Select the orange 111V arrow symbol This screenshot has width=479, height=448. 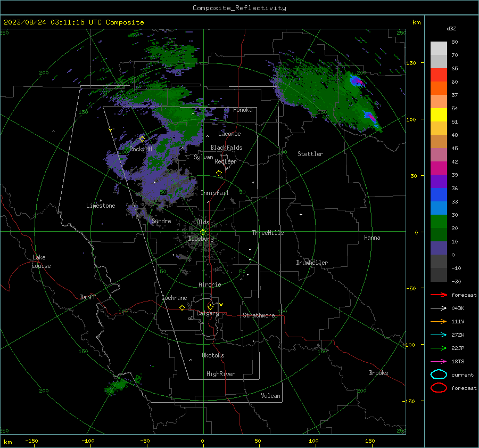[439, 321]
